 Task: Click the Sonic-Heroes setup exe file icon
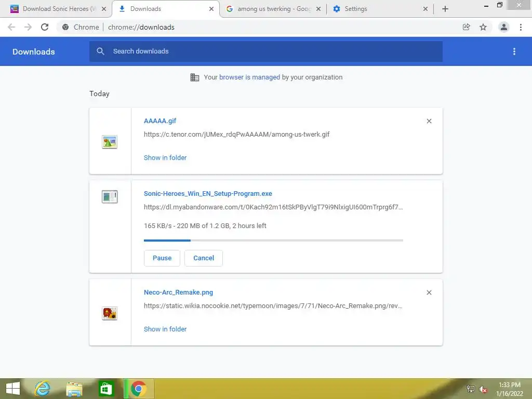tap(110, 197)
